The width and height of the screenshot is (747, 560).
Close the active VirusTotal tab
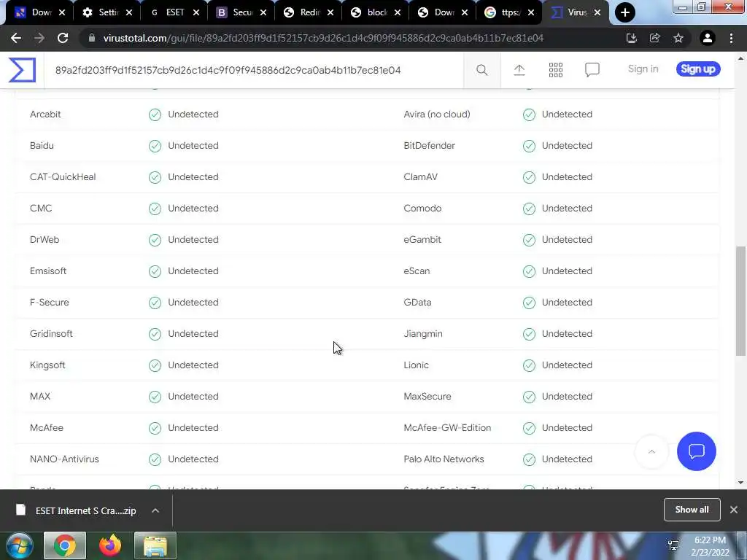coord(597,12)
